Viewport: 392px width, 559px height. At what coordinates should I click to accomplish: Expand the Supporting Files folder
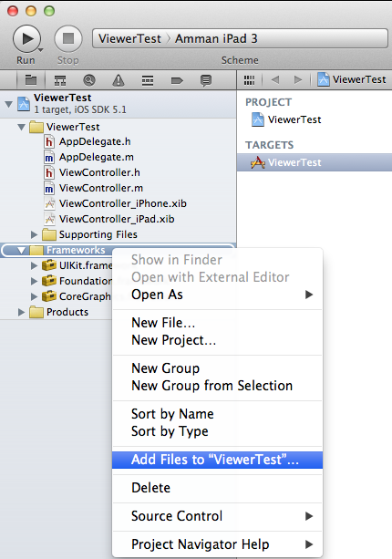(35, 234)
